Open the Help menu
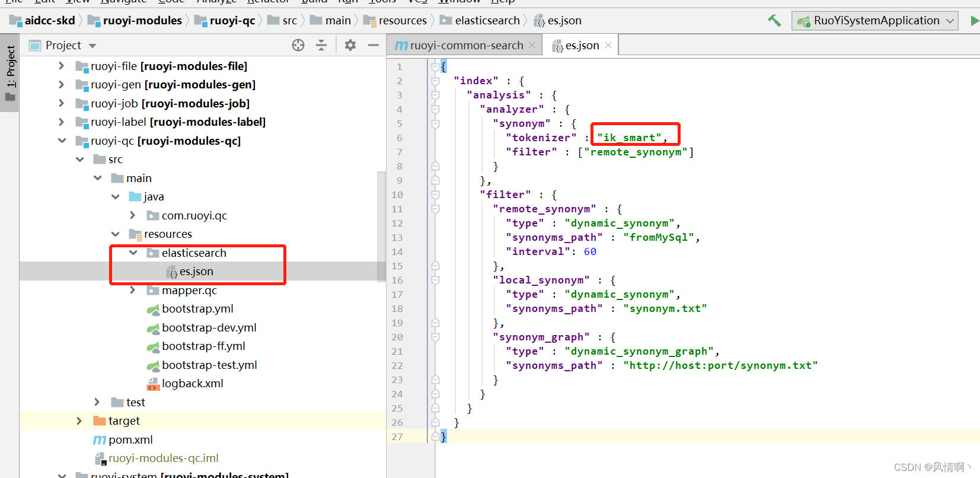 [503, 2]
